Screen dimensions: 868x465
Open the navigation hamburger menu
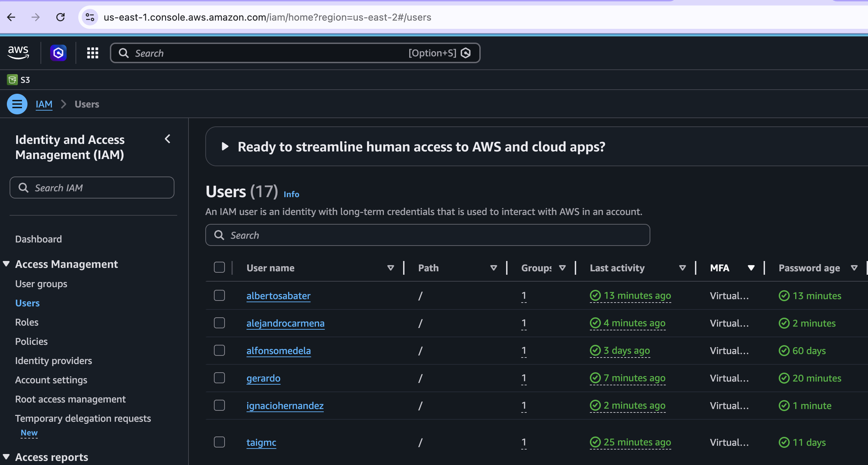pyautogui.click(x=16, y=104)
